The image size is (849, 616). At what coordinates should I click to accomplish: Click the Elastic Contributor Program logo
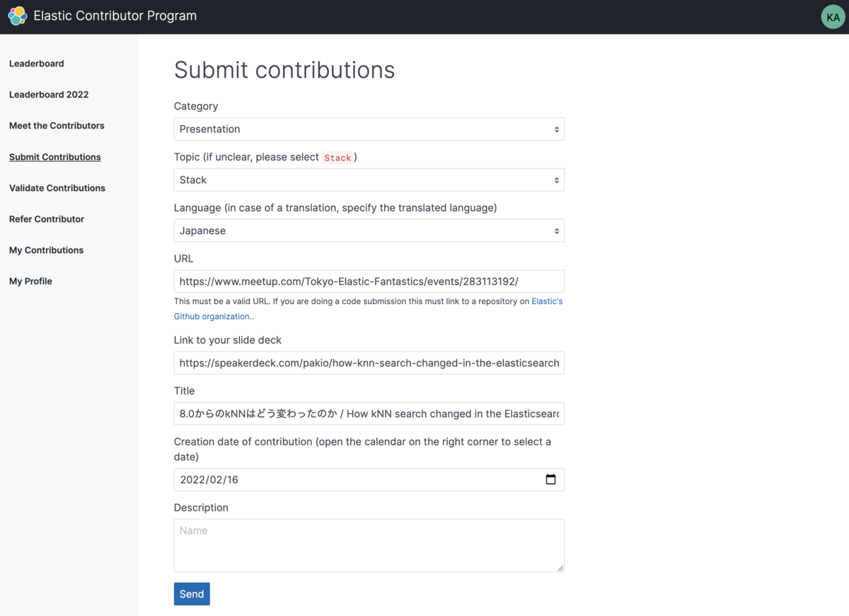(x=18, y=16)
